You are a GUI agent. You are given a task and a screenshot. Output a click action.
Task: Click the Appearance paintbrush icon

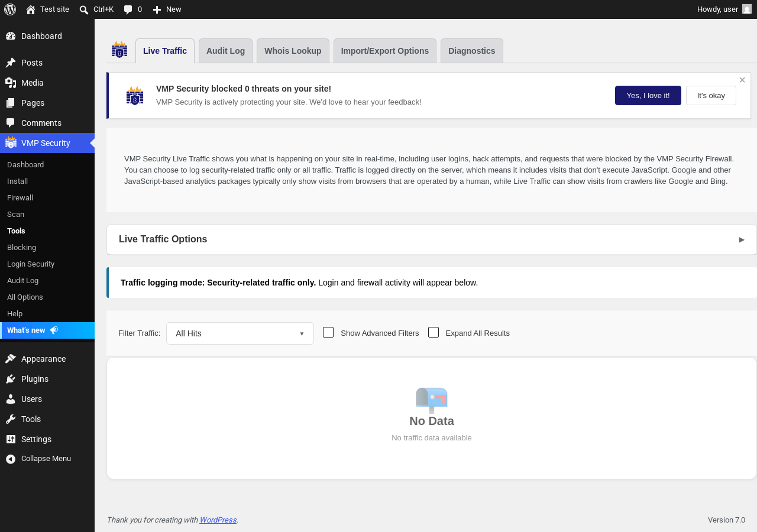[x=11, y=359]
